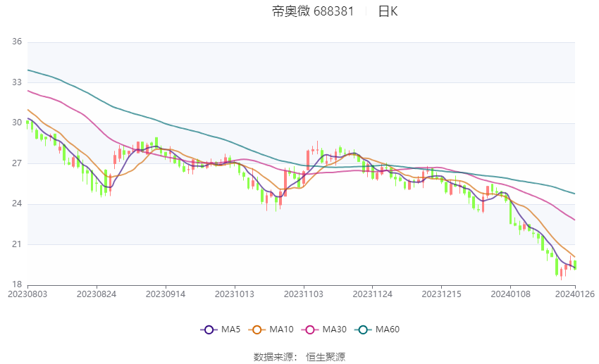
Task: Click the 20231013 date axis label
Action: tap(235, 294)
